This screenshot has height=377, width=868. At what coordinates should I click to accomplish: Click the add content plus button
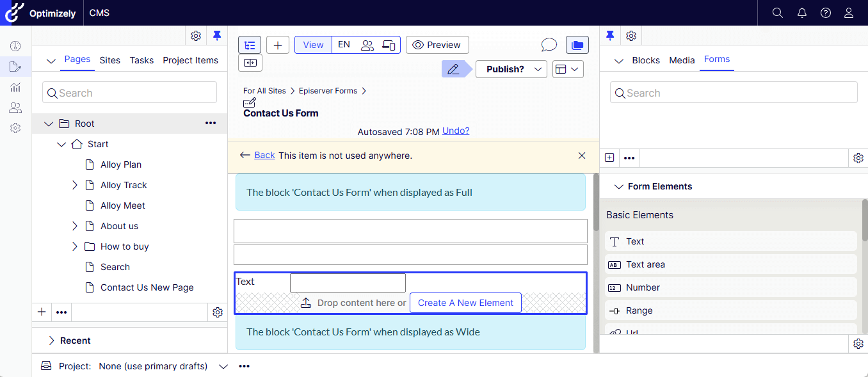[278, 45]
